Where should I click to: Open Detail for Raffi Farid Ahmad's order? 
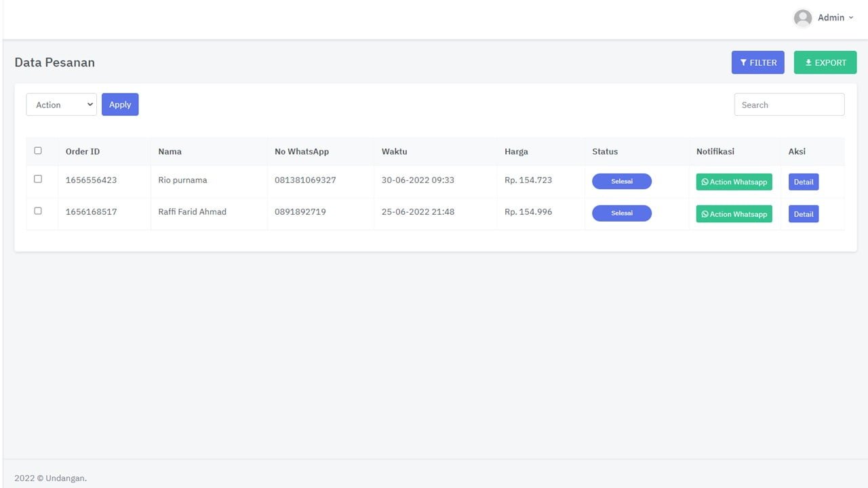[804, 214]
